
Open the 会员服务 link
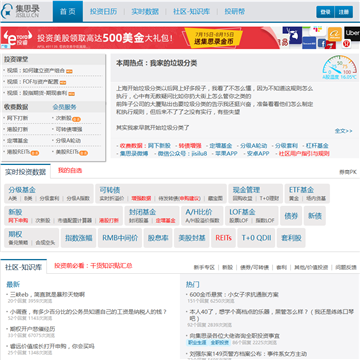tap(64, 107)
